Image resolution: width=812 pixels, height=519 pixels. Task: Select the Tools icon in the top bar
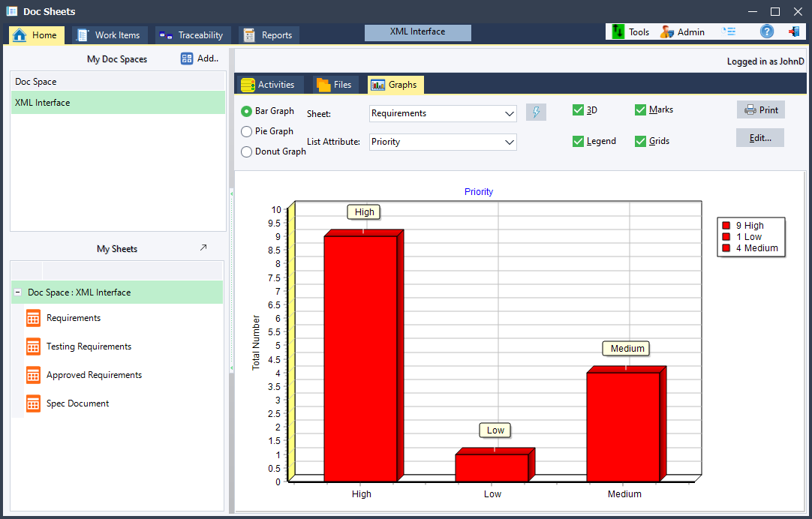click(x=619, y=31)
